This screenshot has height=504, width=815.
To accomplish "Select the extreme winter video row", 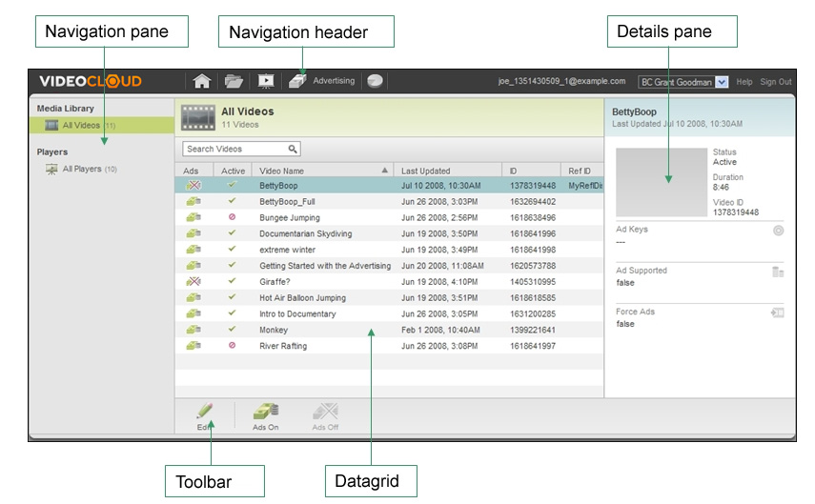I will (x=389, y=250).
